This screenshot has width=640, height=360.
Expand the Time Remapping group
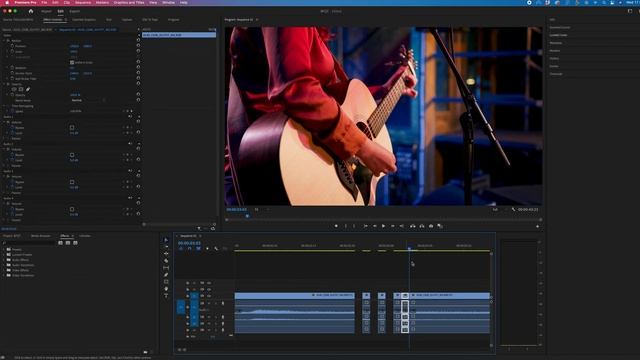4,106
